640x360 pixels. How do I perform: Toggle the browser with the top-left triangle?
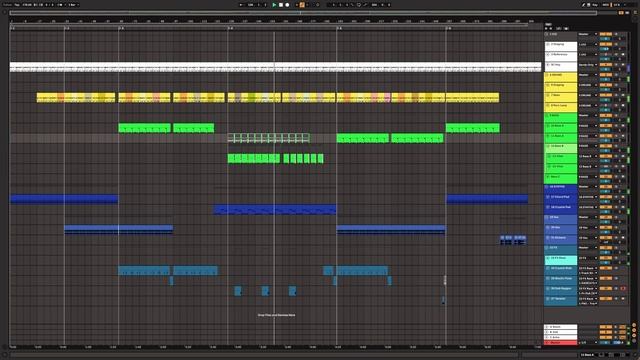pos(5,12)
